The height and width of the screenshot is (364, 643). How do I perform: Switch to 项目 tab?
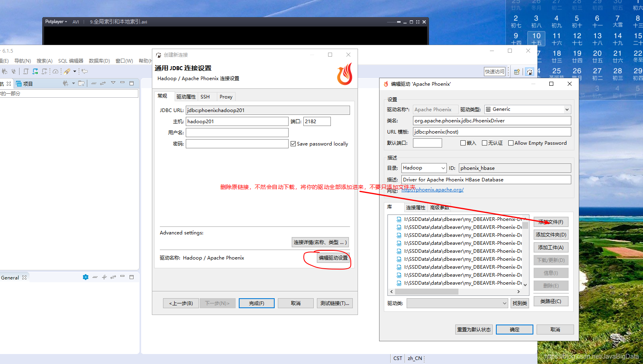(x=25, y=84)
